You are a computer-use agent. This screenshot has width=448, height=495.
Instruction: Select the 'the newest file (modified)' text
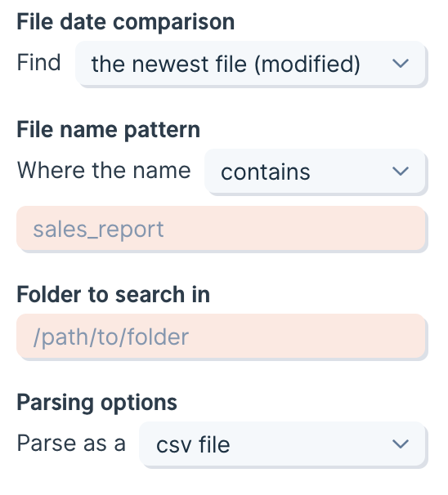[226, 64]
